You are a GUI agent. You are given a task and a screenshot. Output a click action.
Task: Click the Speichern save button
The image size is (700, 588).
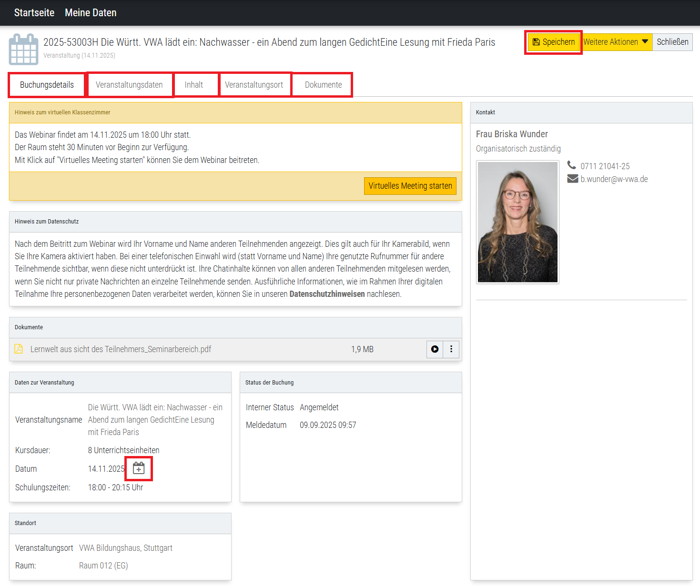tap(553, 42)
